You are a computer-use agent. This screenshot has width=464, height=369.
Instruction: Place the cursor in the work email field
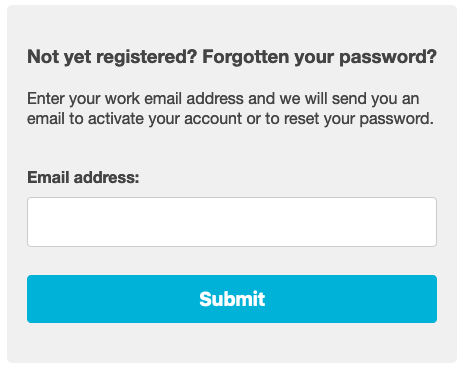coord(232,222)
